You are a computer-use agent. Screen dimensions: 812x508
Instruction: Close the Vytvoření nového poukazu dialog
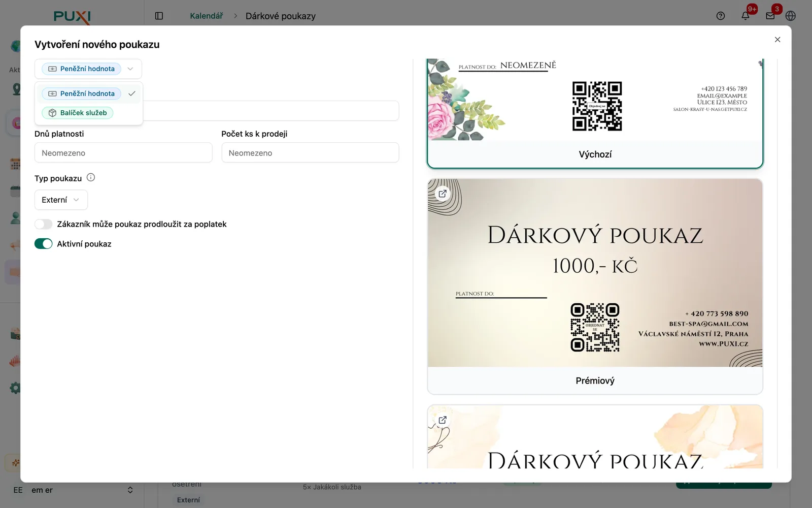[x=777, y=40]
